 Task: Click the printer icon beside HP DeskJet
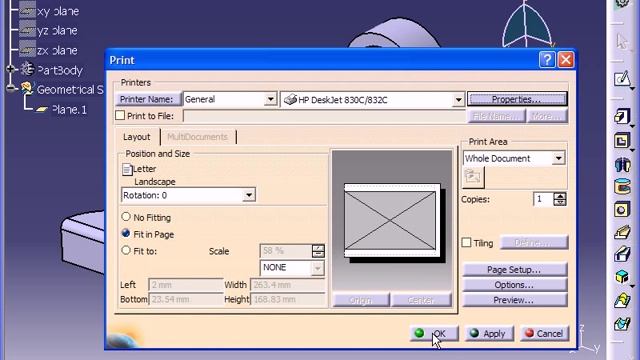pos(290,100)
